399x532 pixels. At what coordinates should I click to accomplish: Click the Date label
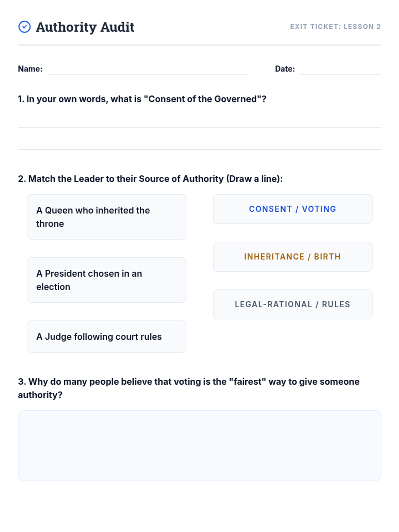[x=285, y=69]
